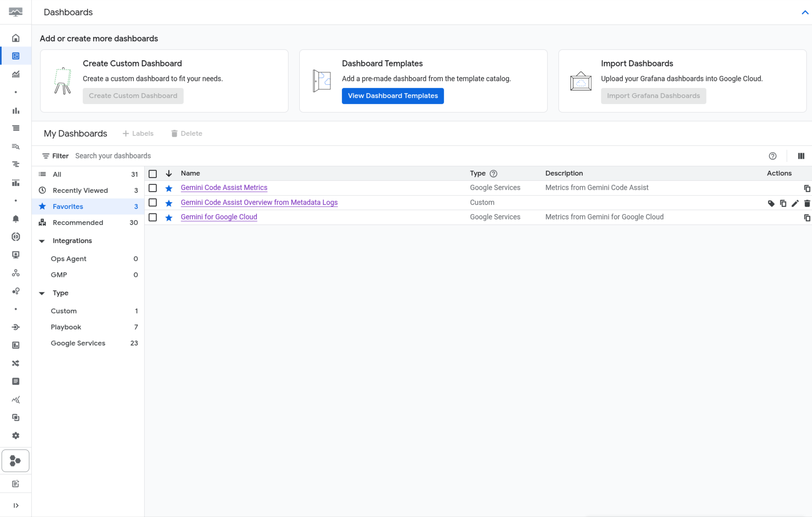Click the Uptime checks monitor icon

click(x=15, y=255)
